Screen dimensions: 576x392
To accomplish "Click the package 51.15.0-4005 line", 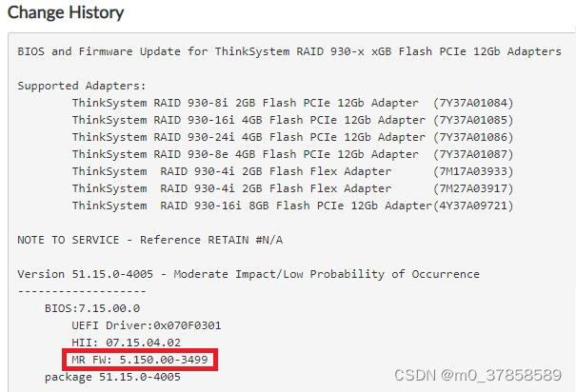I will tap(112, 377).
